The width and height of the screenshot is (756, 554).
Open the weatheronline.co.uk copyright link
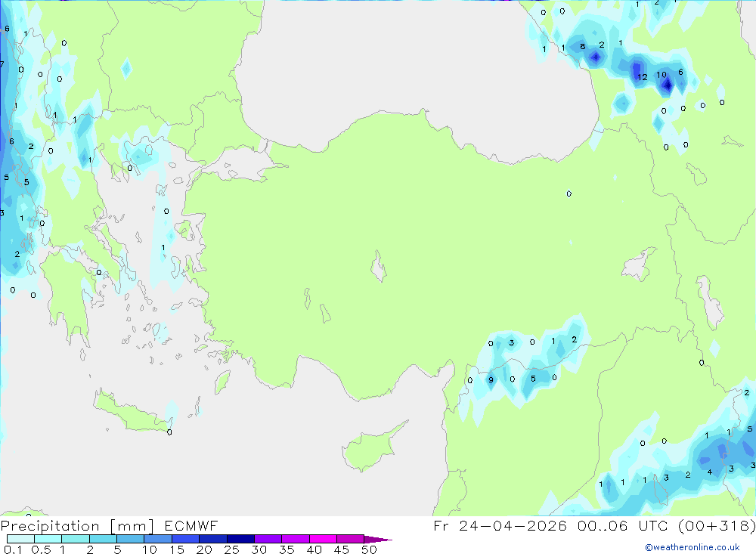692,547
